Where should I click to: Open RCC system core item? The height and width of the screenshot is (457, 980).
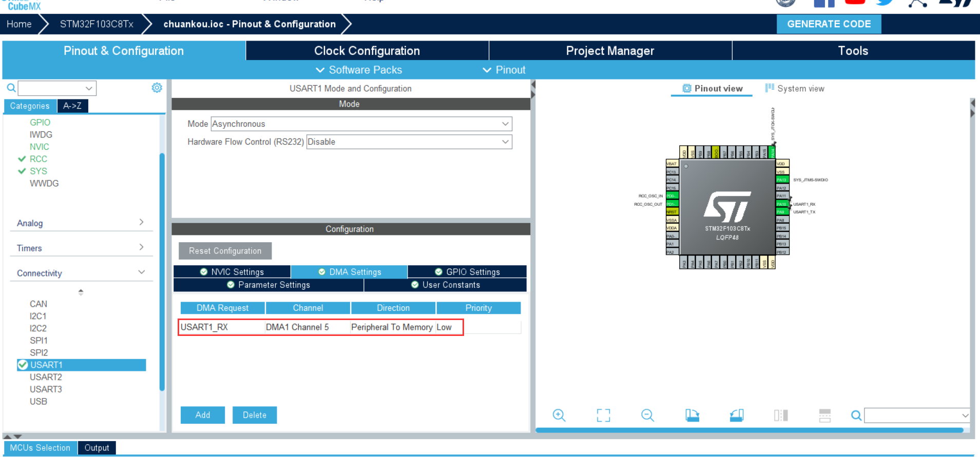pyautogui.click(x=39, y=159)
